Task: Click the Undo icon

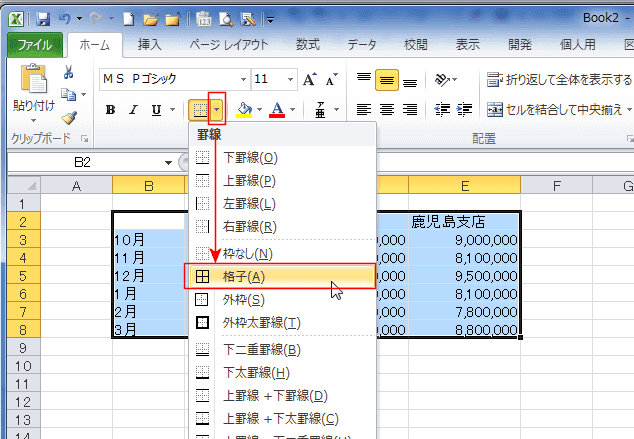Action: coord(65,19)
